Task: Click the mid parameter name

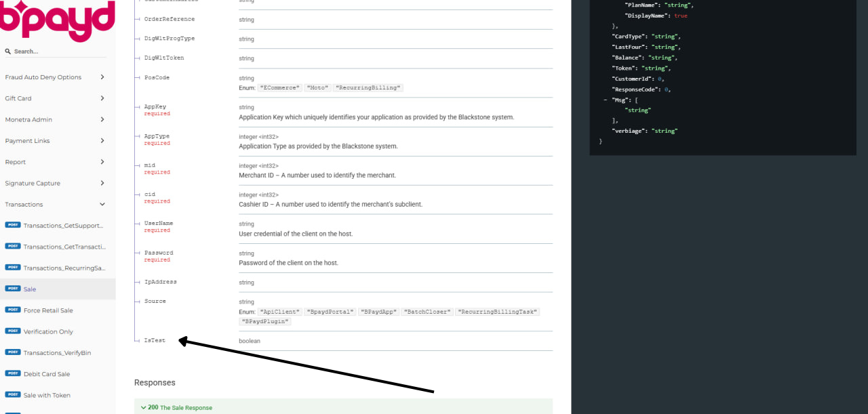Action: tap(150, 165)
